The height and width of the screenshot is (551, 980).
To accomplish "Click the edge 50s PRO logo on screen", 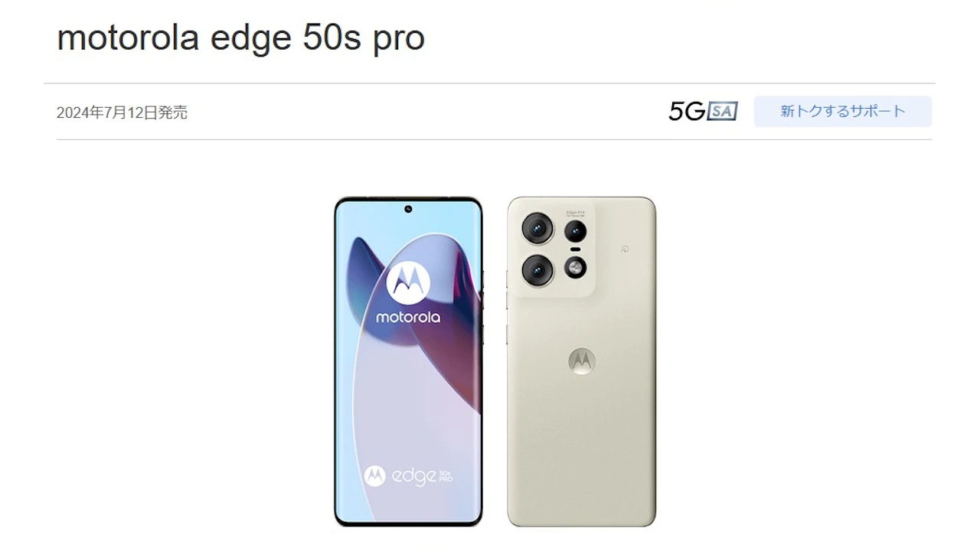I will [408, 476].
